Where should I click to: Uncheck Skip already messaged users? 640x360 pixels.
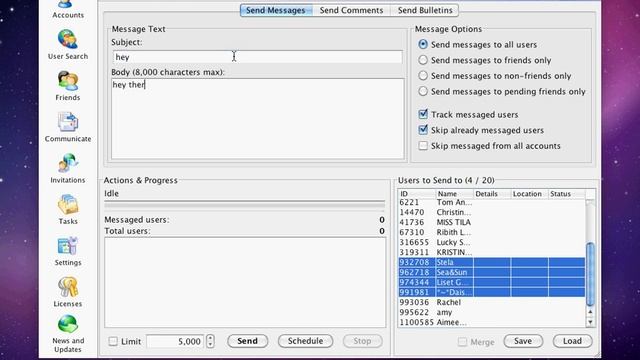[423, 130]
